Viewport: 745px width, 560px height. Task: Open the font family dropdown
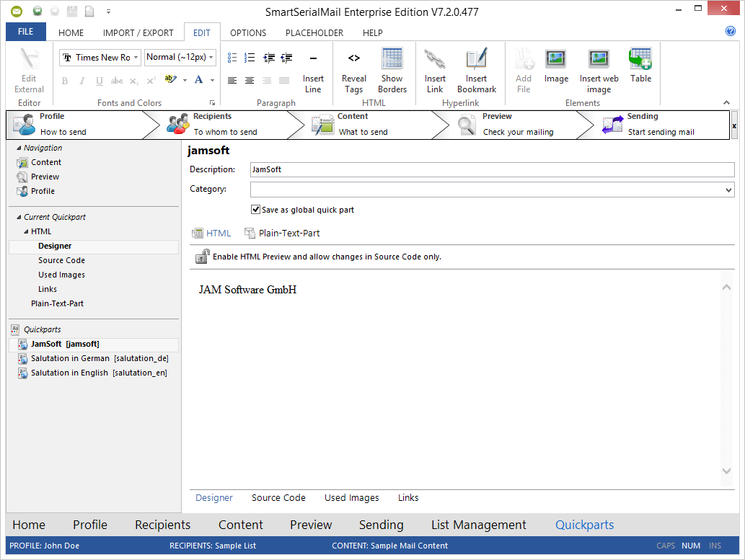point(136,58)
